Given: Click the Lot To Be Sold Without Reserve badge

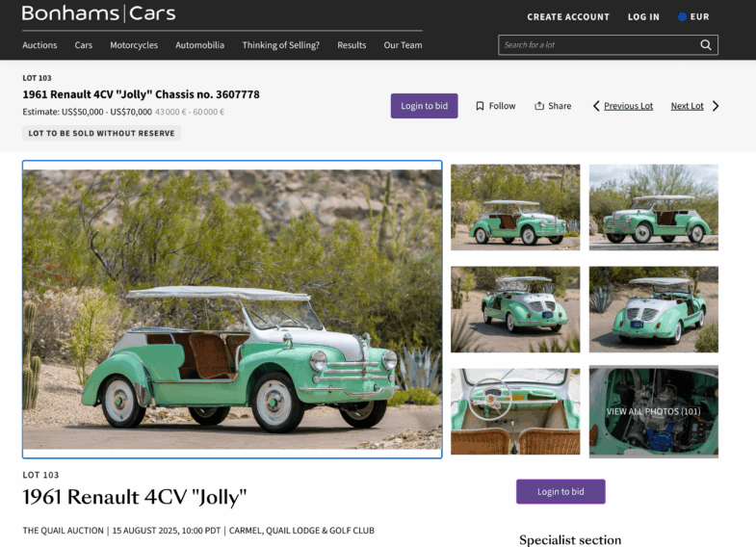Looking at the screenshot, I should point(101,133).
